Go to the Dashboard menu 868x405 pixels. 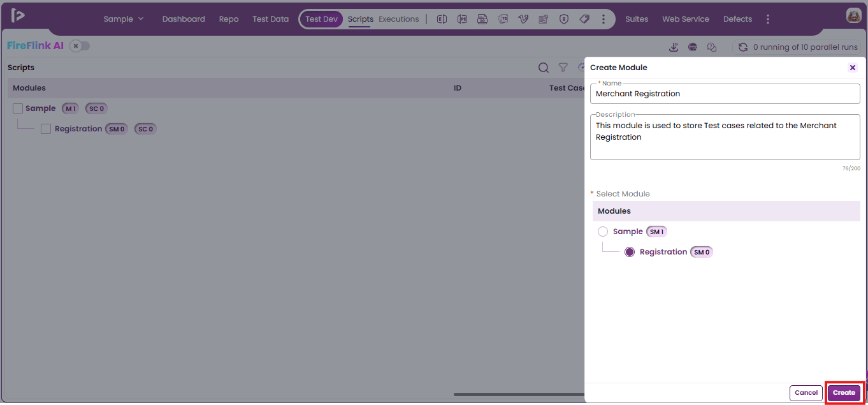(x=184, y=19)
